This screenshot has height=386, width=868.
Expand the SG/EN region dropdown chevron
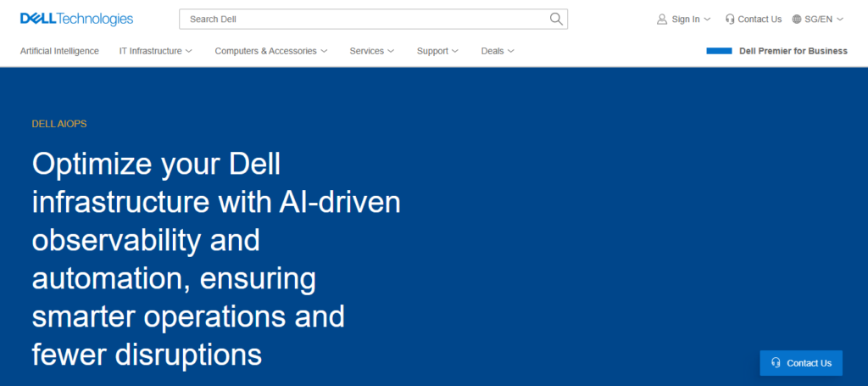click(840, 20)
